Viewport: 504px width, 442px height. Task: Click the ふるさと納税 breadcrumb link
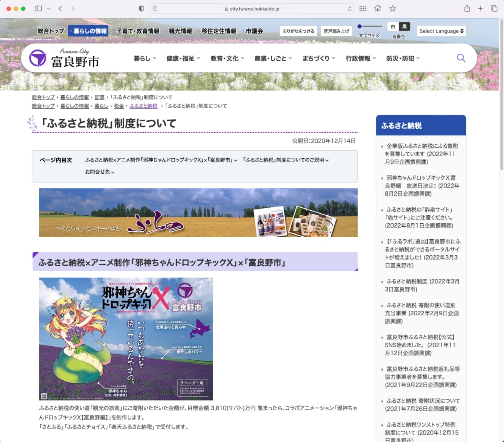coord(143,106)
